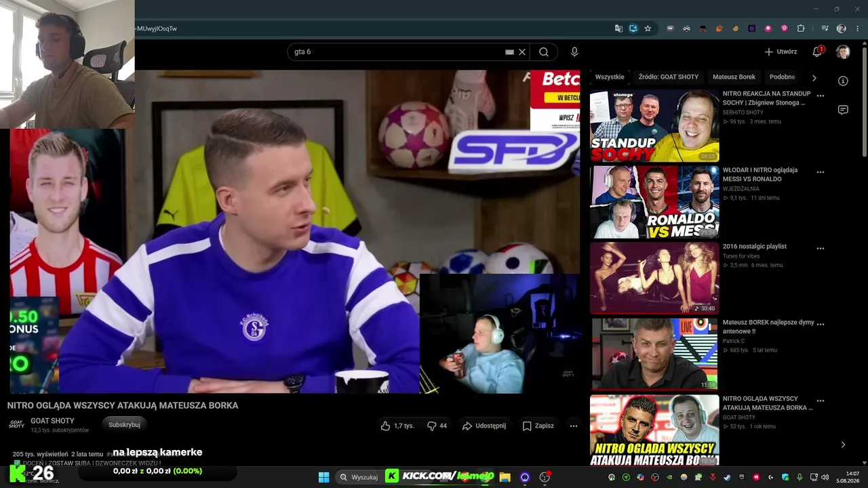The image size is (868, 488).
Task: Open options for NITRO OGLĄDA WSZYSCY suggestion
Action: pos(821,401)
